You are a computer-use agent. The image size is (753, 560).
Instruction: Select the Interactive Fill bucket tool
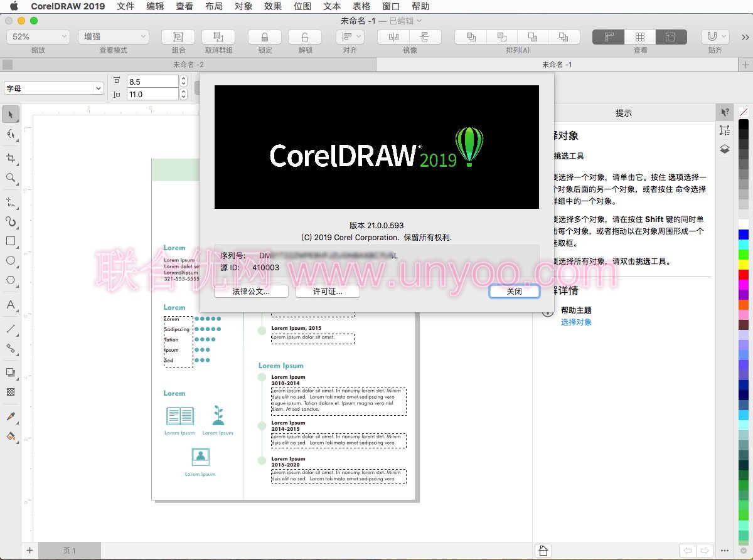(11, 436)
